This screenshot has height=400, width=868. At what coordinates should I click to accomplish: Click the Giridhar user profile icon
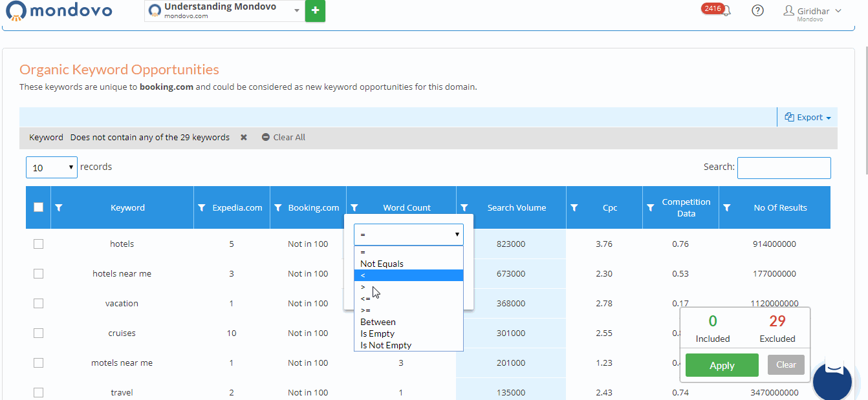click(788, 10)
